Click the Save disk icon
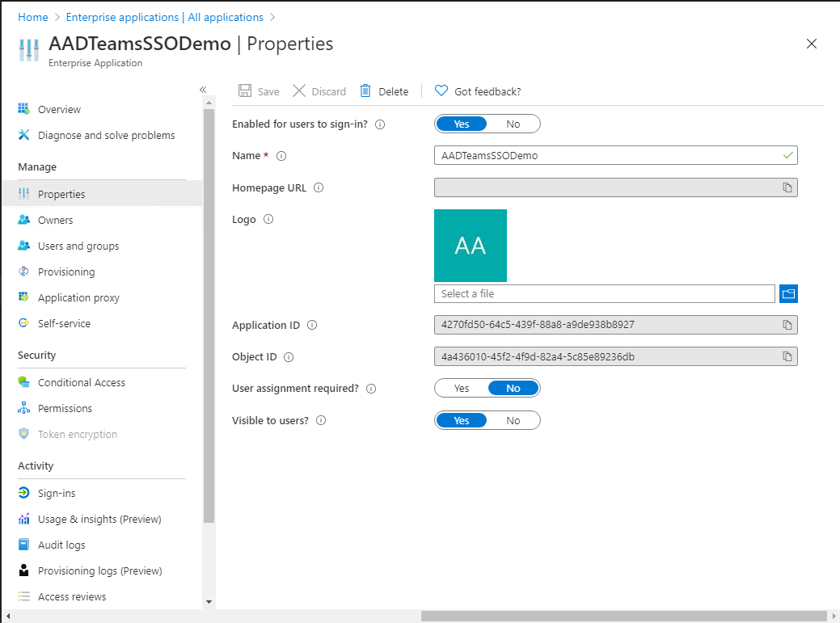 (x=245, y=91)
